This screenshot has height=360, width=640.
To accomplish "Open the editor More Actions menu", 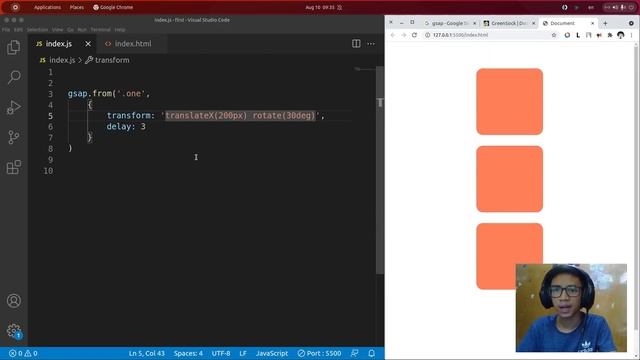I will [371, 44].
